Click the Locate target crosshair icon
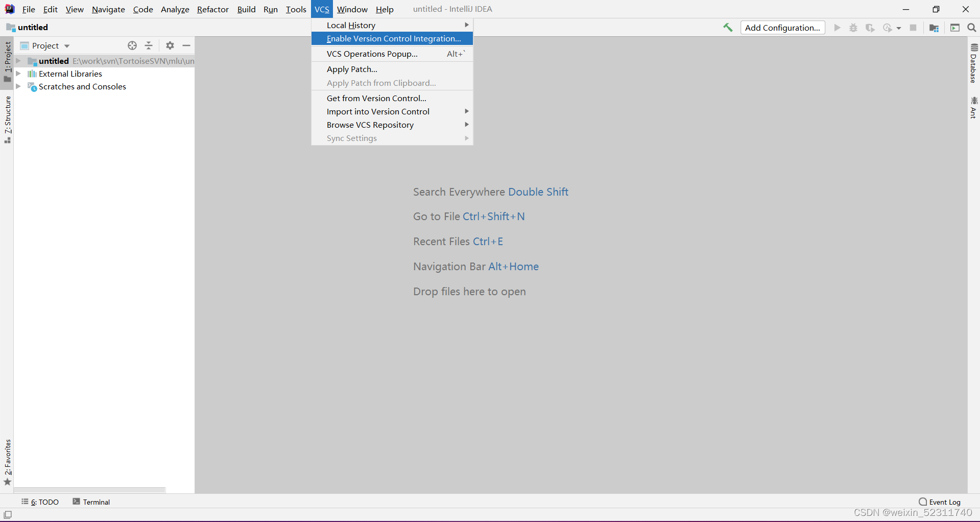 (x=132, y=45)
